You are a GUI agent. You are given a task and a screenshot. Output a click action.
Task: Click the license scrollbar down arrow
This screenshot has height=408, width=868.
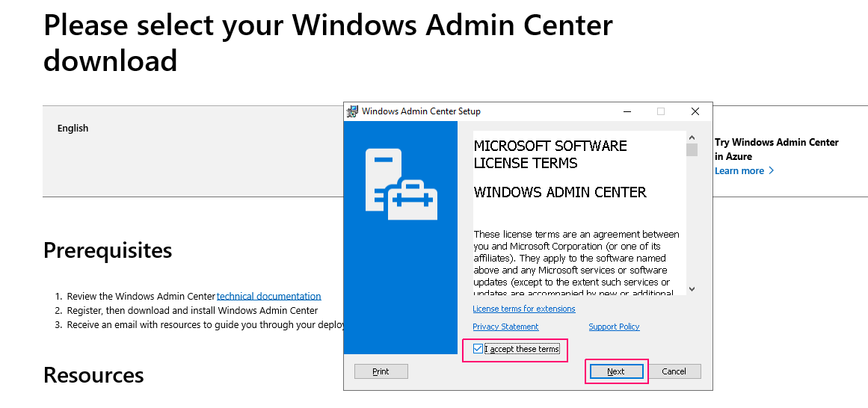pos(692,289)
